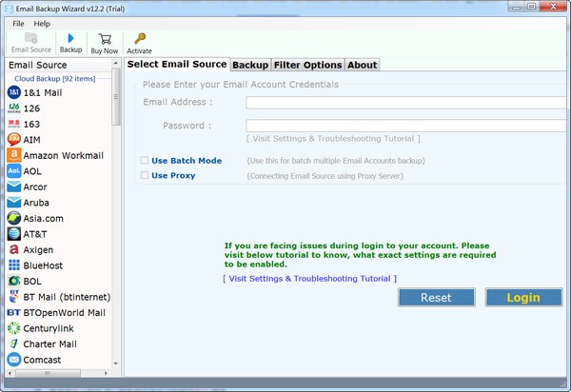Switch to the Filter Options tab
571x392 pixels.
[x=307, y=65]
